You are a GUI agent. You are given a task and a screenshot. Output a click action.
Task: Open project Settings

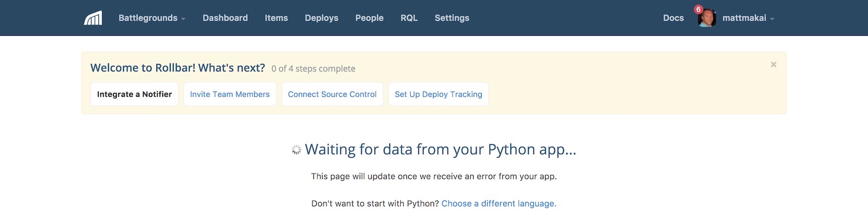(452, 18)
